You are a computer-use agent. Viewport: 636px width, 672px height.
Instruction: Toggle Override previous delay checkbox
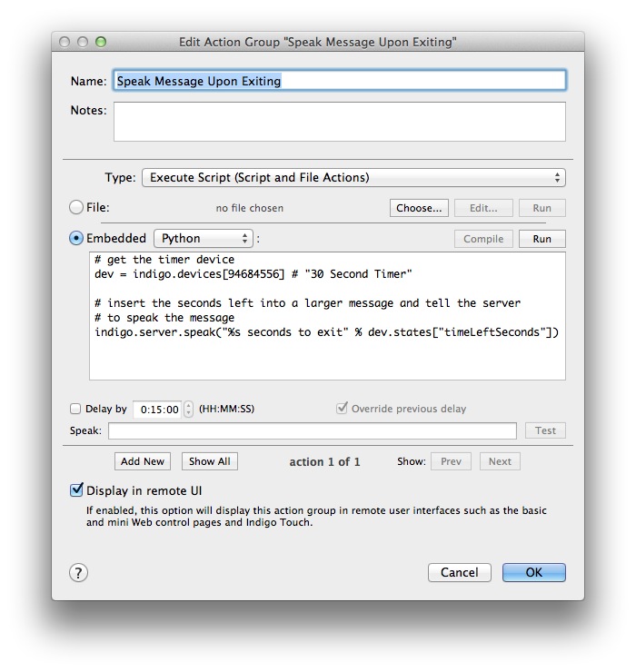click(342, 408)
